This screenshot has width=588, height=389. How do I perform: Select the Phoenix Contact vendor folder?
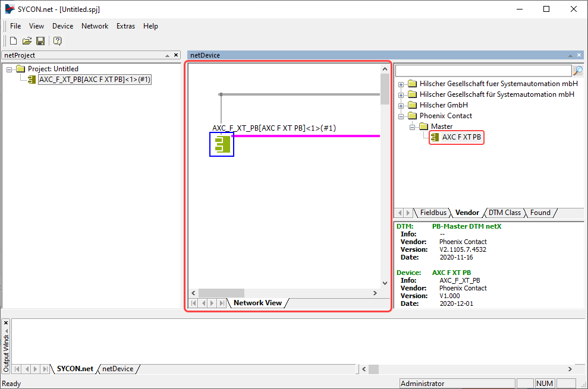click(x=445, y=116)
